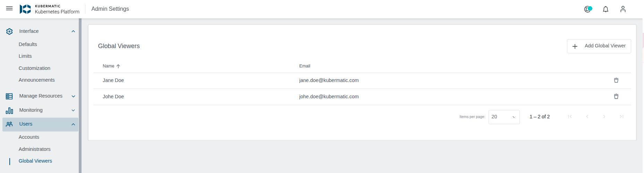Click Add Global Viewer button
The height and width of the screenshot is (173, 644).
(x=599, y=46)
